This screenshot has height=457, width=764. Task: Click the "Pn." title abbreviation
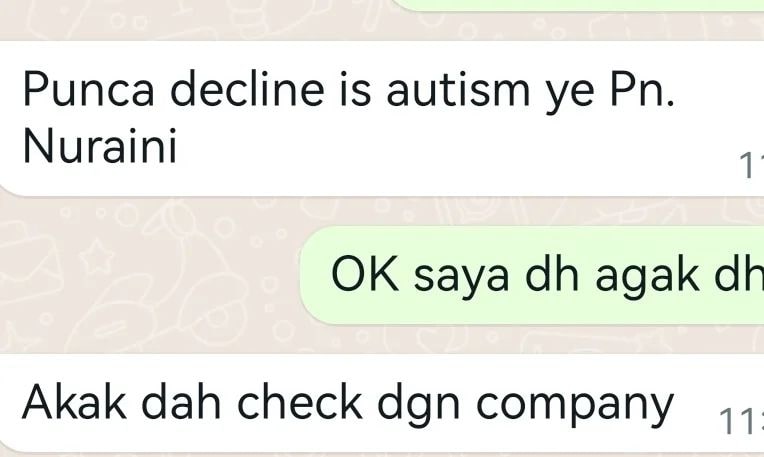point(642,89)
